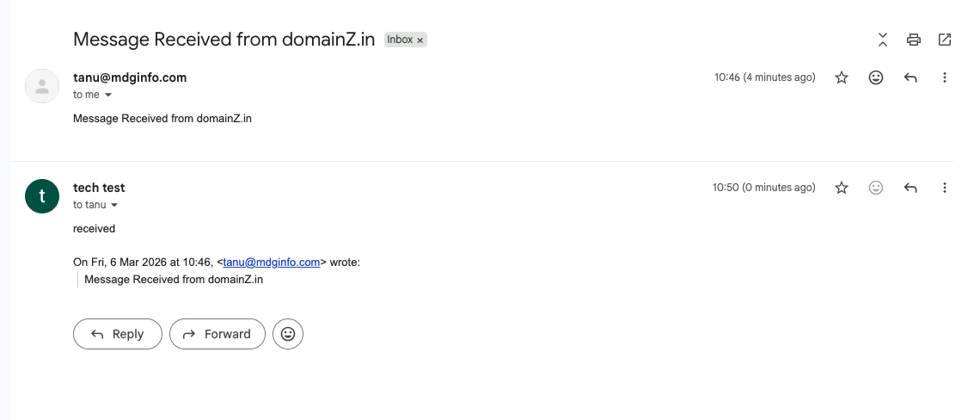Open the tanu@mdginfo.com link in quoted text
Screen dimensions: 980x420
pos(272,262)
